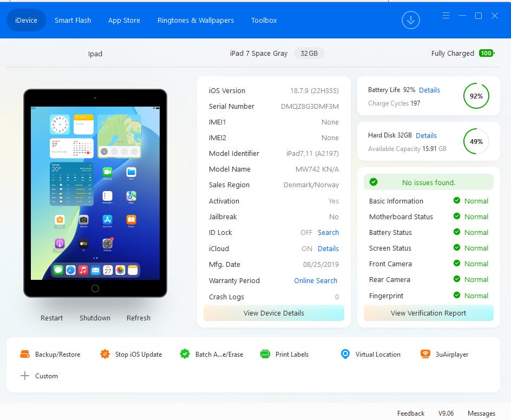The width and height of the screenshot is (511, 420).
Task: Click the serial number DMQZ8G3DMF3M
Action: [x=310, y=106]
